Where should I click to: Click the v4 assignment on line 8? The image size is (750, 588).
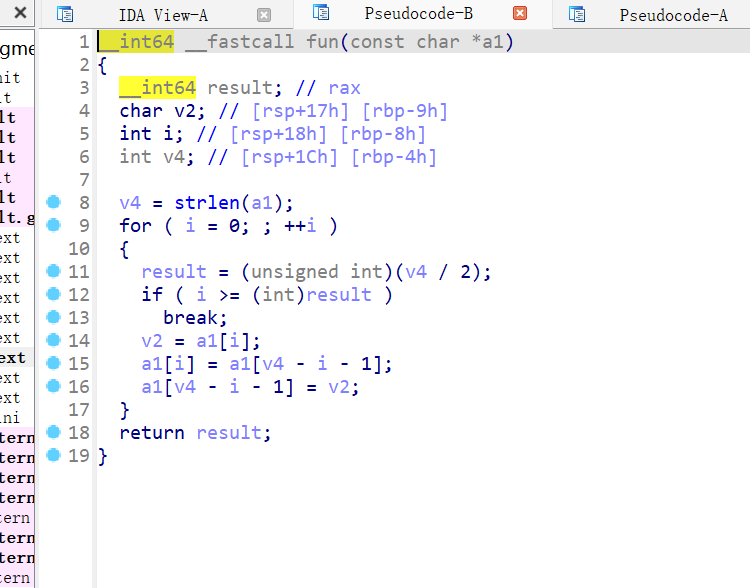[130, 203]
